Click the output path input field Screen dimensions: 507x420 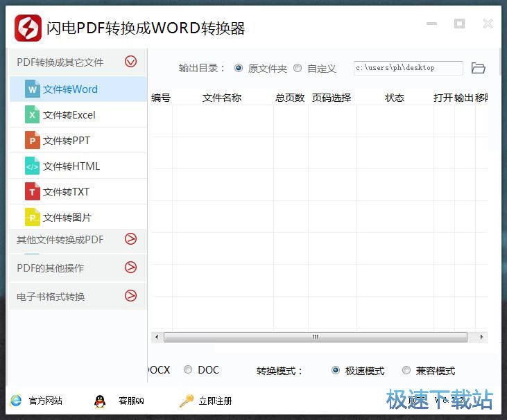tap(409, 68)
